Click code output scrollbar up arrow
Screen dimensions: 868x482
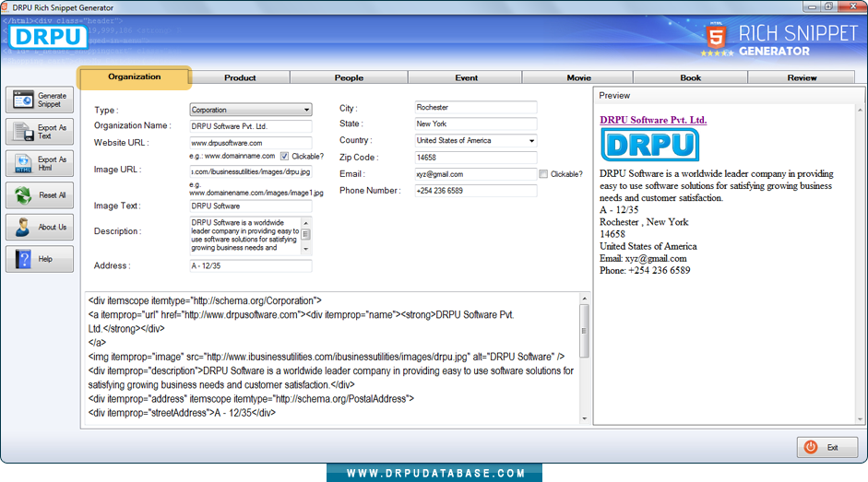click(584, 299)
